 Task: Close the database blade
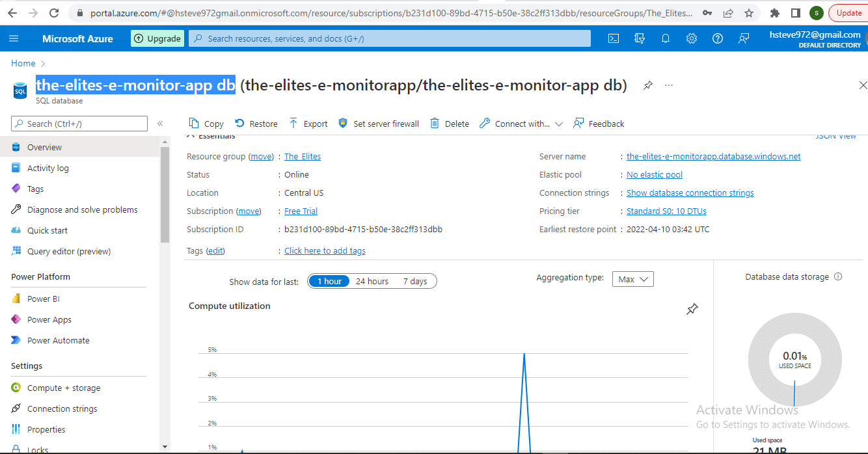(x=863, y=85)
